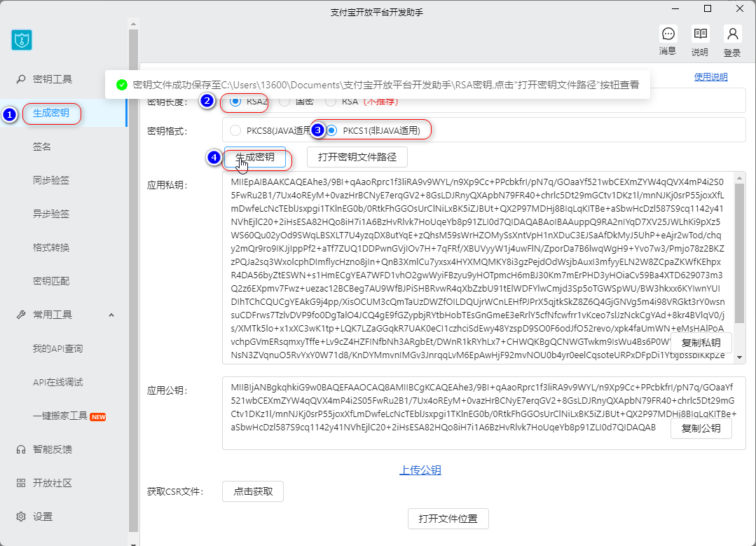Click the headset icon beside 智能反馈

pos(21,449)
